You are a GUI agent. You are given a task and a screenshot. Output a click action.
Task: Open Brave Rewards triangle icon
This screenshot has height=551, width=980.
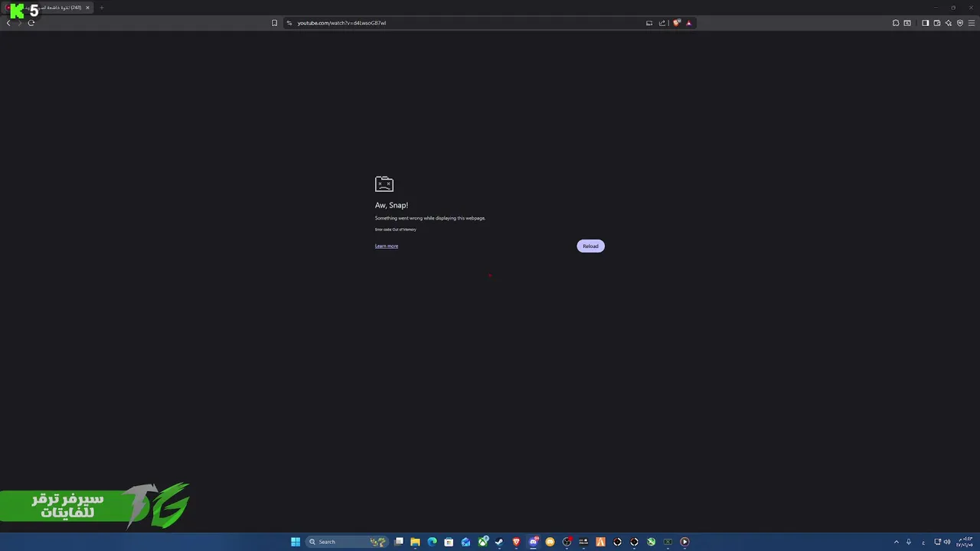click(x=688, y=23)
